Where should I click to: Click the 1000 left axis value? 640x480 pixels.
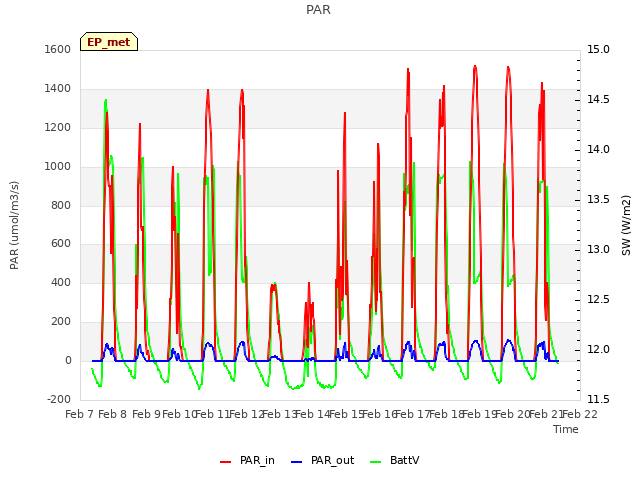(58, 167)
